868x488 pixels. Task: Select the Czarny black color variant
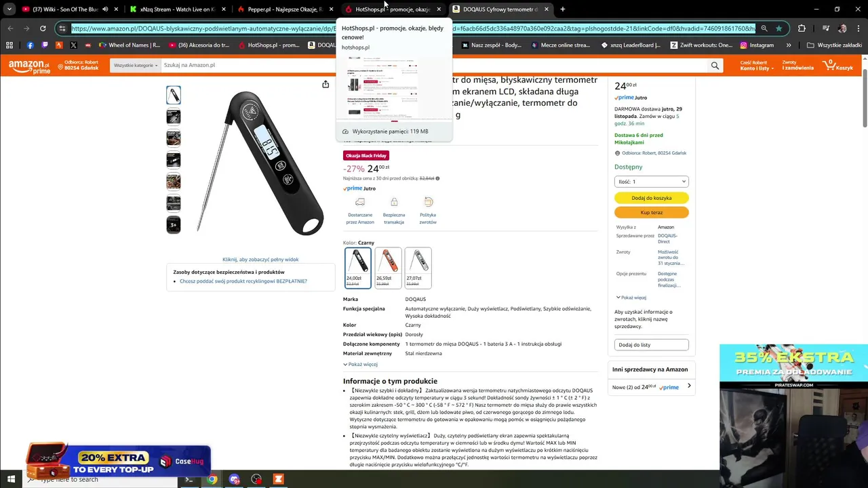tap(358, 268)
